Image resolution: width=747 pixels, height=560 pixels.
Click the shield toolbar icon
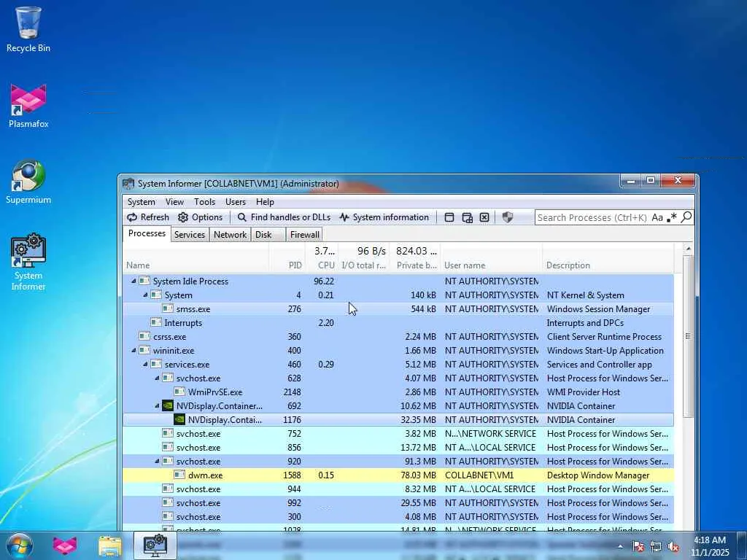coord(508,217)
